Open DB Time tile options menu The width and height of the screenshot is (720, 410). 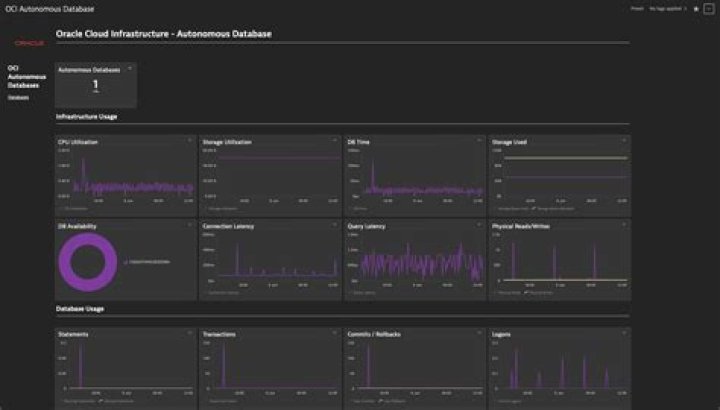click(479, 140)
